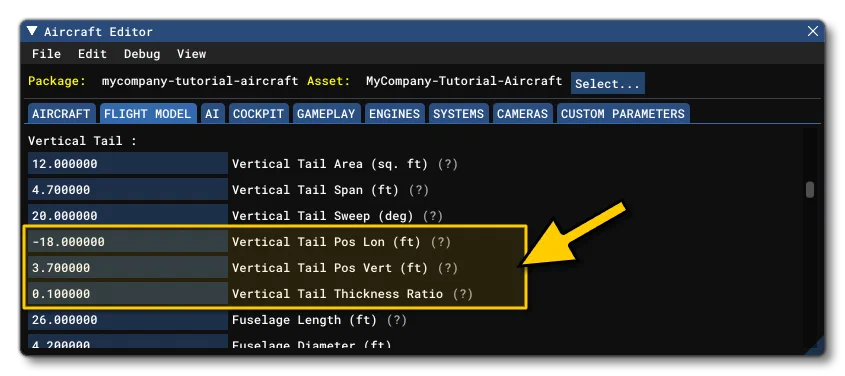Show help for Fuselage Length (?)

[397, 320]
